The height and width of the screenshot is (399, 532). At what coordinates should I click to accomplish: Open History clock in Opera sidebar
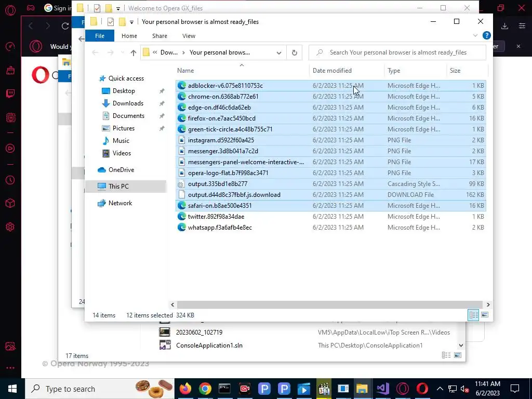point(10,180)
